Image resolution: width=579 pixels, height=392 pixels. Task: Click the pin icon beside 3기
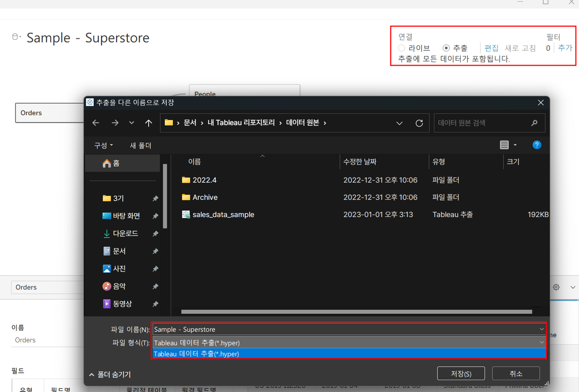click(x=155, y=198)
